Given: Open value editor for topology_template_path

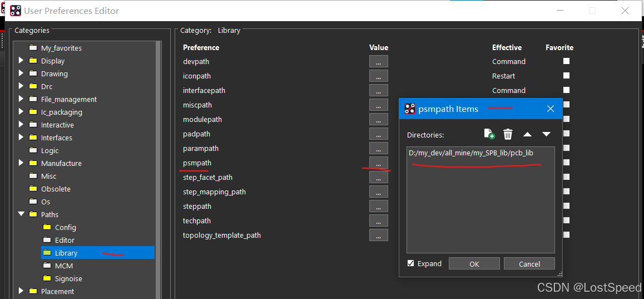Looking at the screenshot, I should click(x=379, y=235).
